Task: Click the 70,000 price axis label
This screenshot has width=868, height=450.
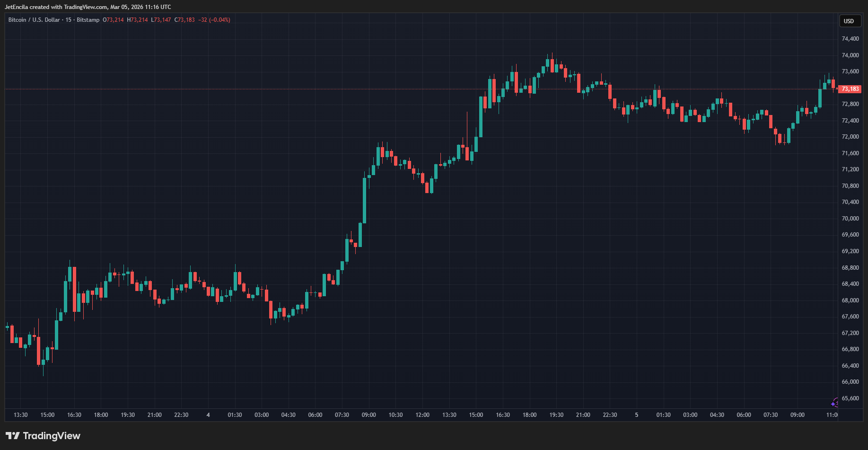Action: coord(850,219)
